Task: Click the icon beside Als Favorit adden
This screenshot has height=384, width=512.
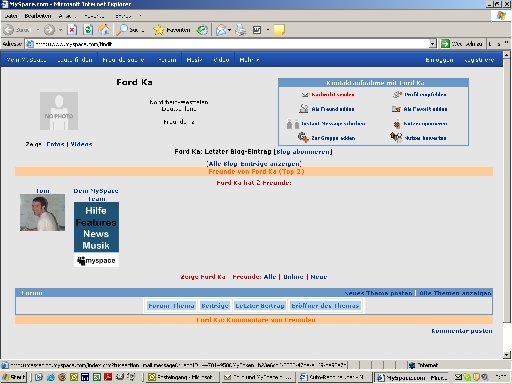Action: pos(396,109)
